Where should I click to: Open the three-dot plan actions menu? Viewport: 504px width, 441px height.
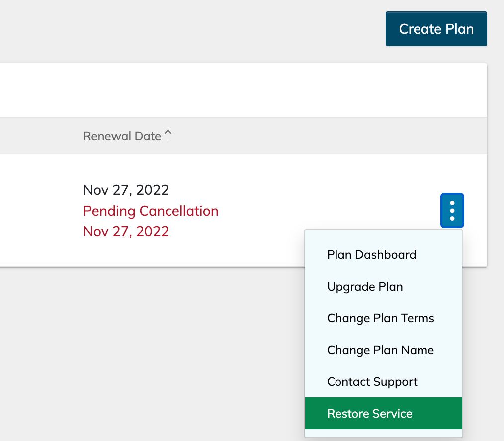point(452,211)
